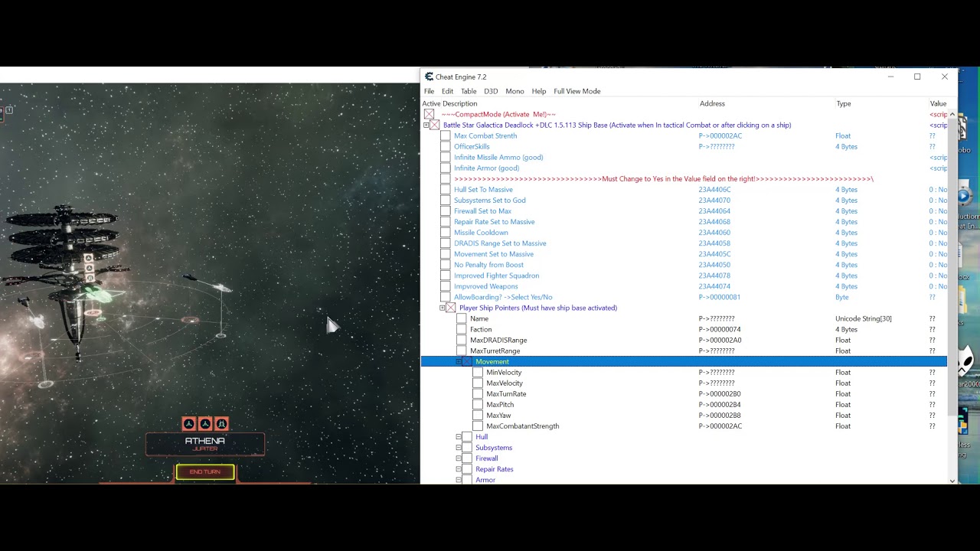Image resolution: width=980 pixels, height=551 pixels.
Task: Toggle Player Ship Pointers checkbox
Action: pos(451,308)
